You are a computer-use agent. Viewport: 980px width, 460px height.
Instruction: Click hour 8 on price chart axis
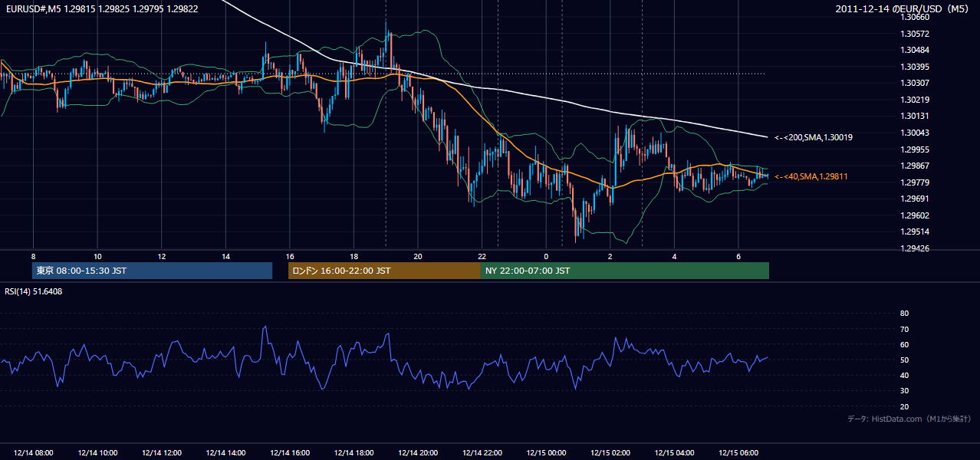(x=33, y=256)
